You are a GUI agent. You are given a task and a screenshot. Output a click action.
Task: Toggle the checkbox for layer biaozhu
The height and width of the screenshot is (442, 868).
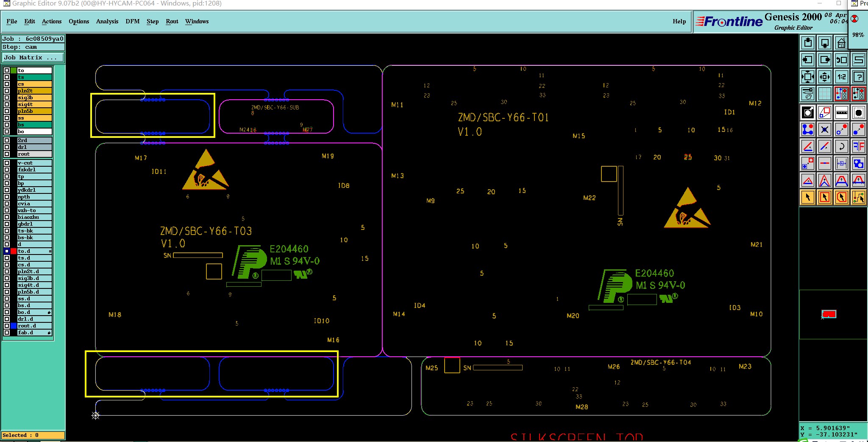(x=7, y=217)
